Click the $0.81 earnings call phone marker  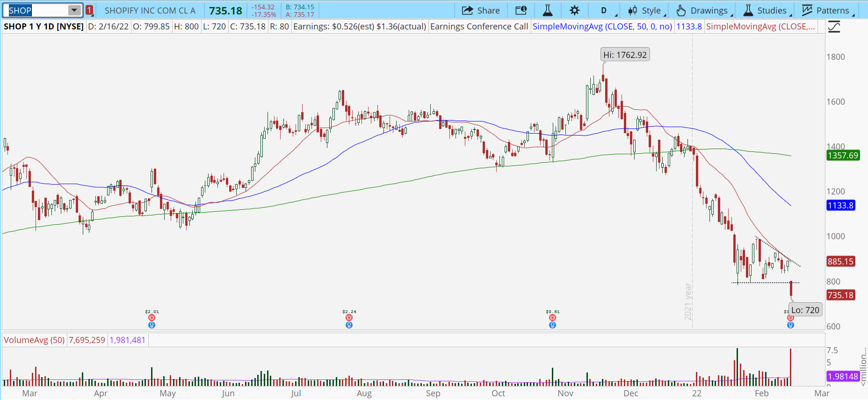(x=552, y=318)
